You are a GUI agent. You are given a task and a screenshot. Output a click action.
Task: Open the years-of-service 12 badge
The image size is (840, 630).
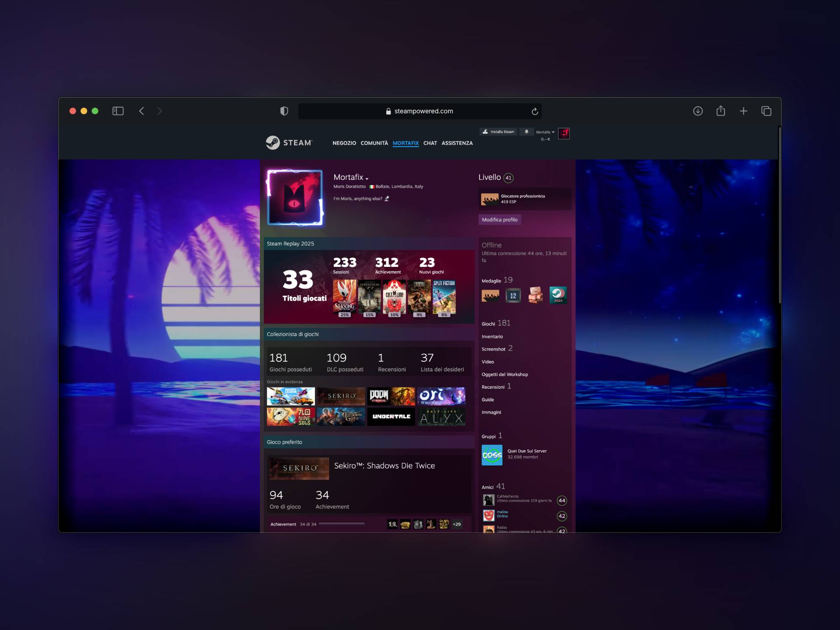(x=513, y=296)
